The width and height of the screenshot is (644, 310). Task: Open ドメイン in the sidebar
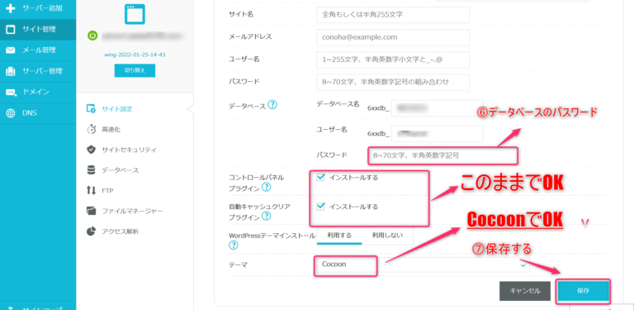coord(38,92)
